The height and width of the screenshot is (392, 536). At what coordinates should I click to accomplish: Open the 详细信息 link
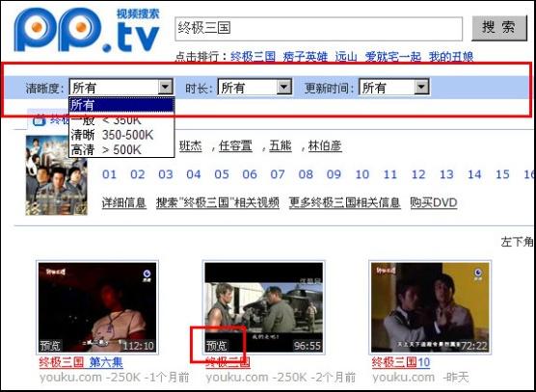pyautogui.click(x=124, y=203)
